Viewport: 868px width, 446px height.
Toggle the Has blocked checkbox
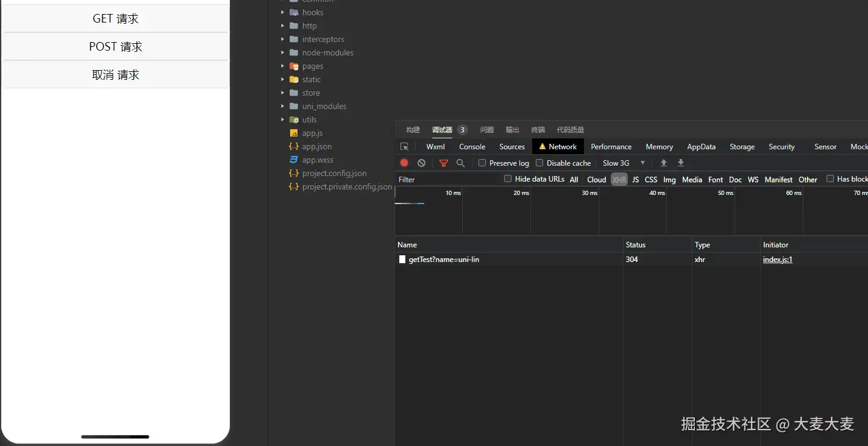point(830,179)
